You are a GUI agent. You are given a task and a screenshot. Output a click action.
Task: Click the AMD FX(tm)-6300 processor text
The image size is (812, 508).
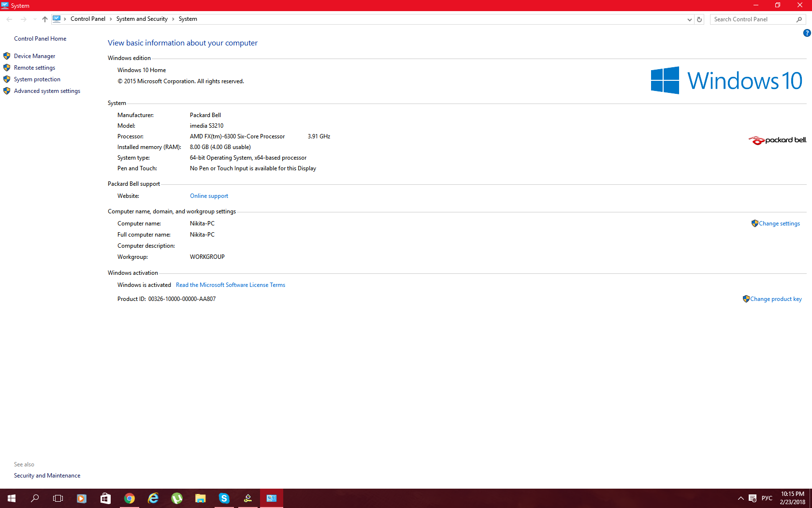(x=237, y=136)
